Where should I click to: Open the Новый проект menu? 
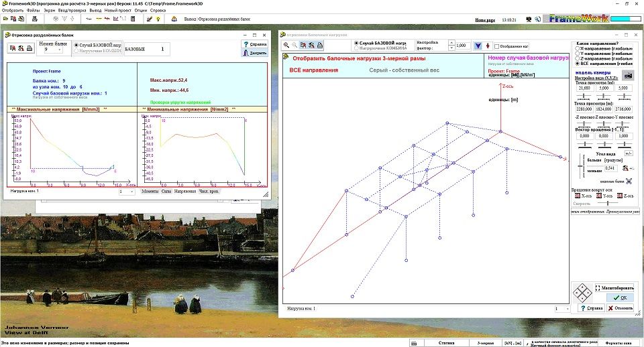118,10
